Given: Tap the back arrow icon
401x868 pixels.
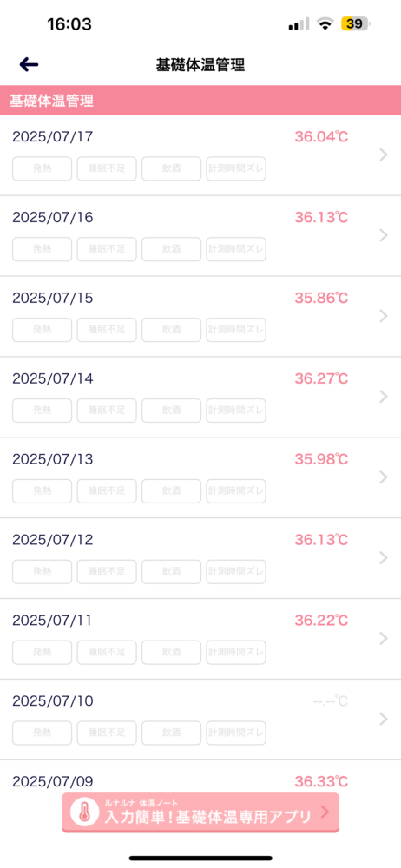Looking at the screenshot, I should click(29, 65).
